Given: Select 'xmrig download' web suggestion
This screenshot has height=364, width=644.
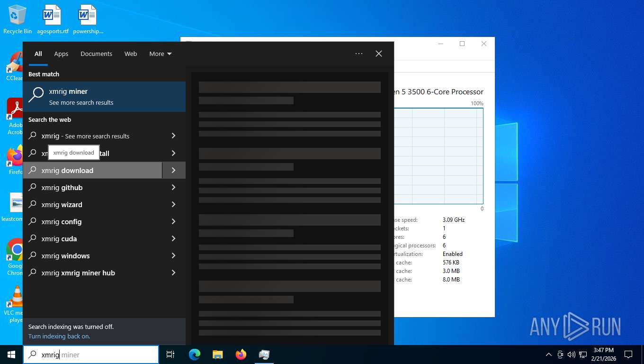Looking at the screenshot, I should [92, 170].
